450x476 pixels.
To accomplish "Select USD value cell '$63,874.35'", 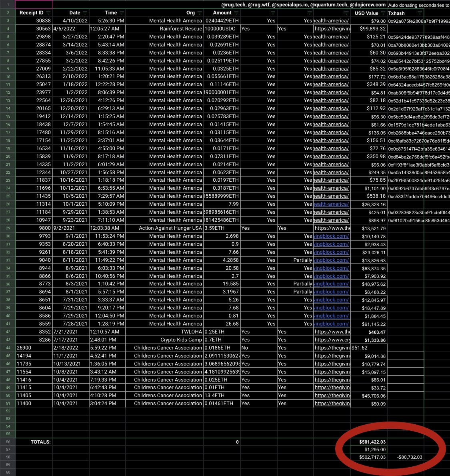I will pyautogui.click(x=369, y=268).
